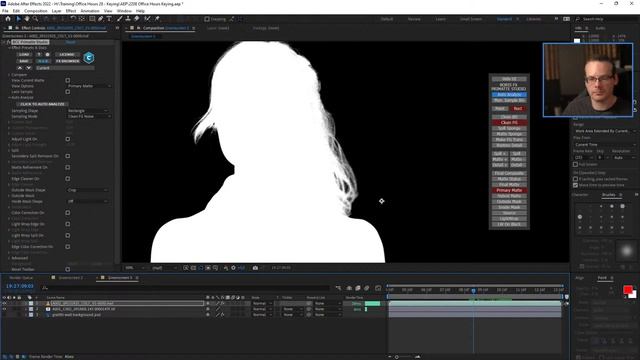
Task: Select the Type text tool
Action: pyautogui.click(x=109, y=19)
